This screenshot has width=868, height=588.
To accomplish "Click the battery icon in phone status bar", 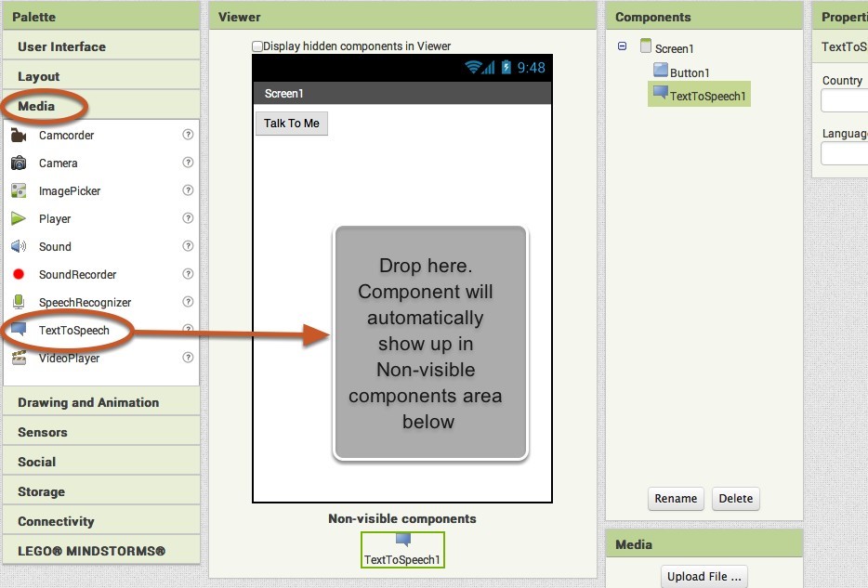I will pyautogui.click(x=506, y=67).
